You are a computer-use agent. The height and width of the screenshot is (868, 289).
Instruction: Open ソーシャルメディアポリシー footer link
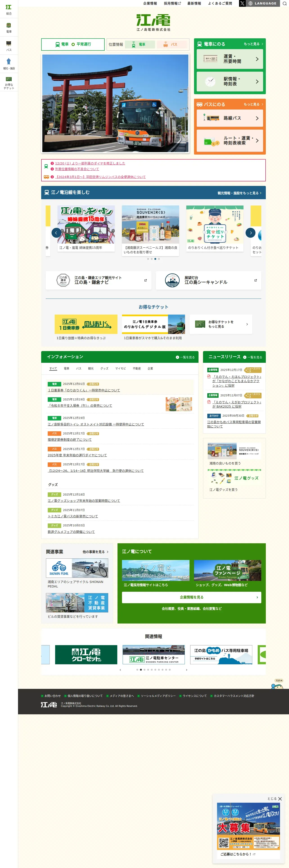coord(158,696)
